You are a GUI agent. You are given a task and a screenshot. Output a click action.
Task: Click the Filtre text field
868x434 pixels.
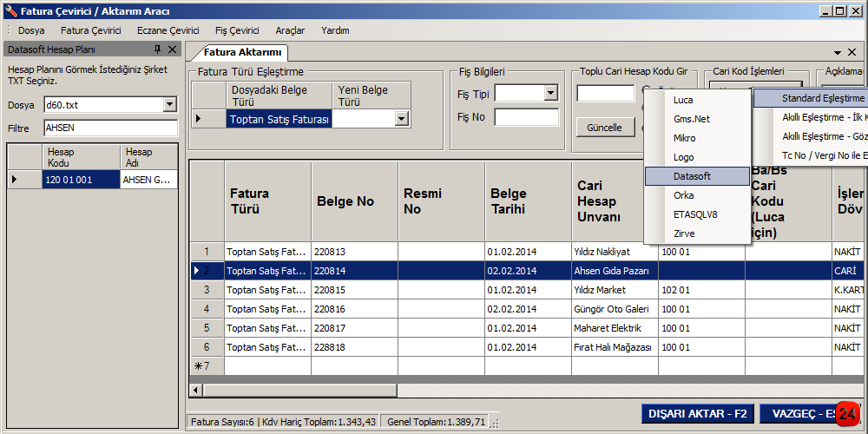pyautogui.click(x=110, y=128)
